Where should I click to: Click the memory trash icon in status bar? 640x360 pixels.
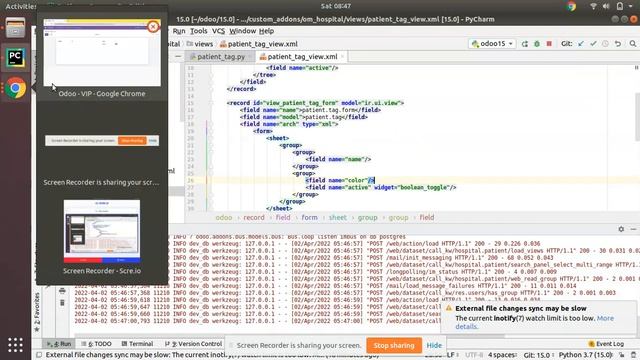pos(633,355)
